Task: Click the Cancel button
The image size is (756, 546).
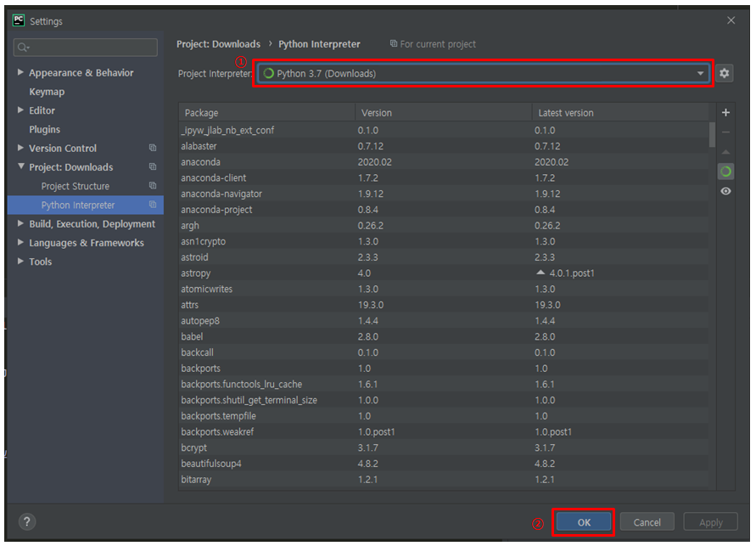Action: [647, 522]
